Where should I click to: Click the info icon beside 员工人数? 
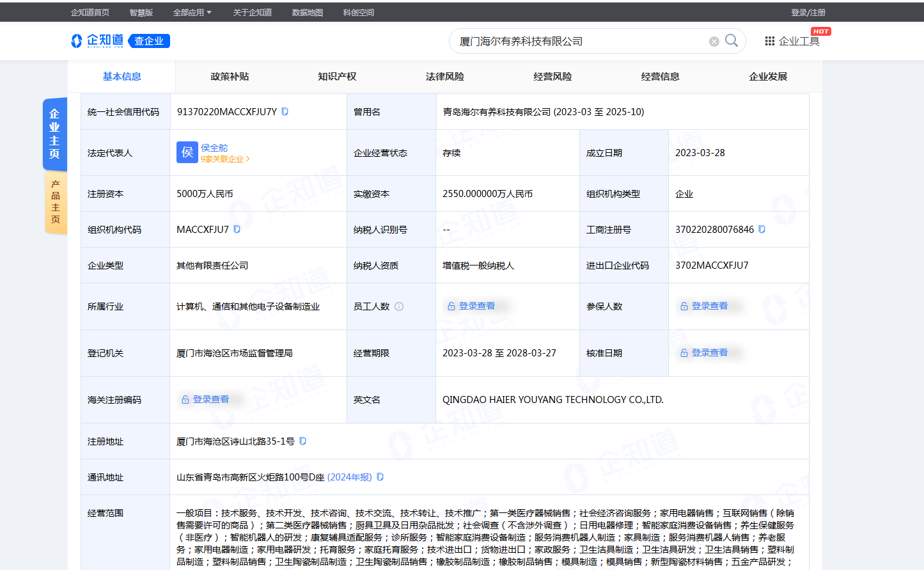coord(399,306)
